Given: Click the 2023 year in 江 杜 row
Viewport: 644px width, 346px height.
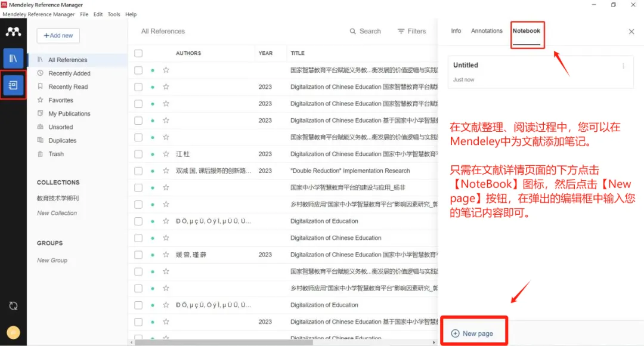Looking at the screenshot, I should [265, 154].
